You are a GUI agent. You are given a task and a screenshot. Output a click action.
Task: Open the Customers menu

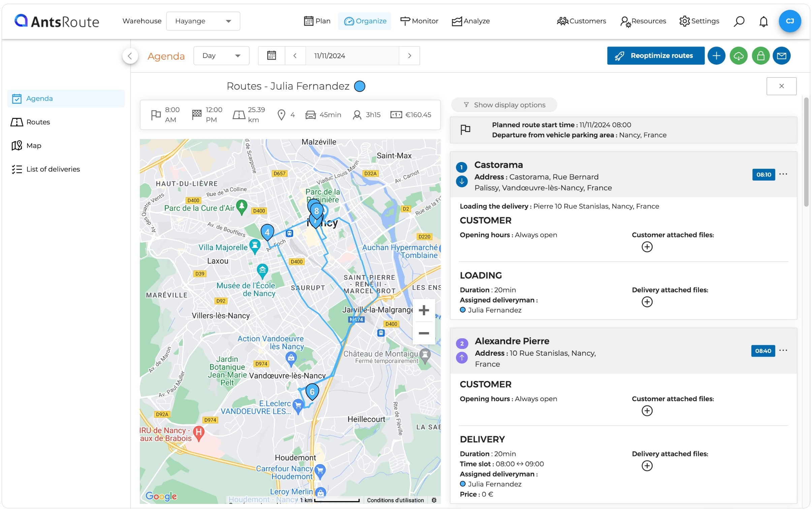[581, 21]
